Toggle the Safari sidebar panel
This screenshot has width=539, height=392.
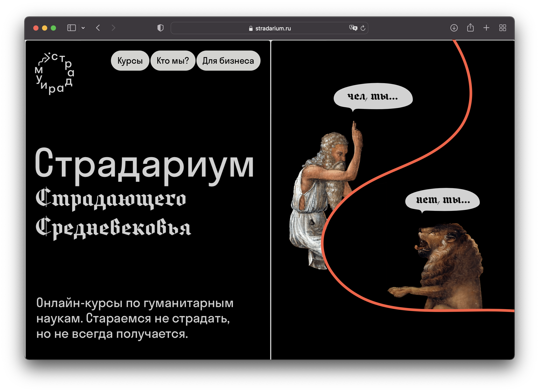(x=71, y=28)
